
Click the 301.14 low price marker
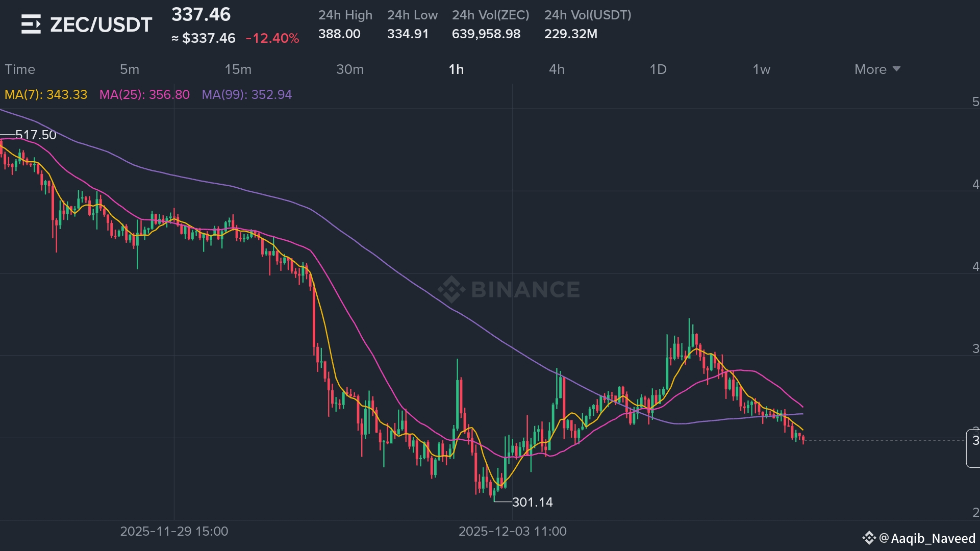coord(532,502)
